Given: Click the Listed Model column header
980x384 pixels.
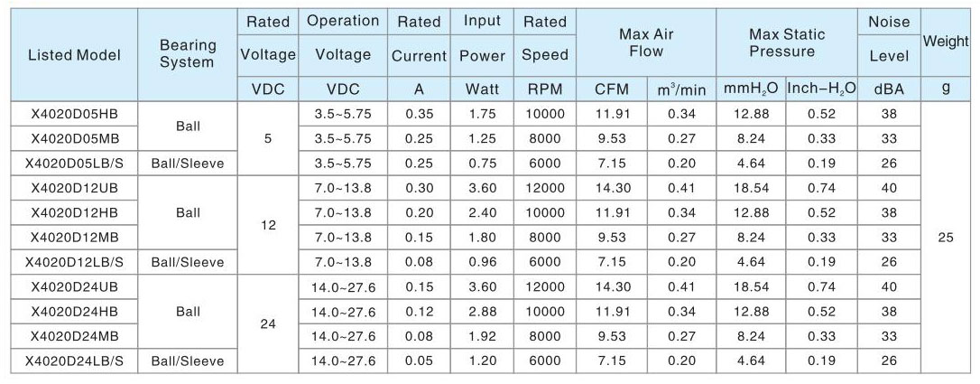Looking at the screenshot, I should [74, 54].
